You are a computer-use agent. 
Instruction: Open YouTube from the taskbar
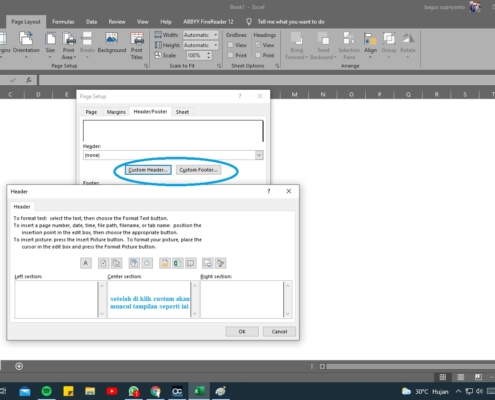(112, 391)
